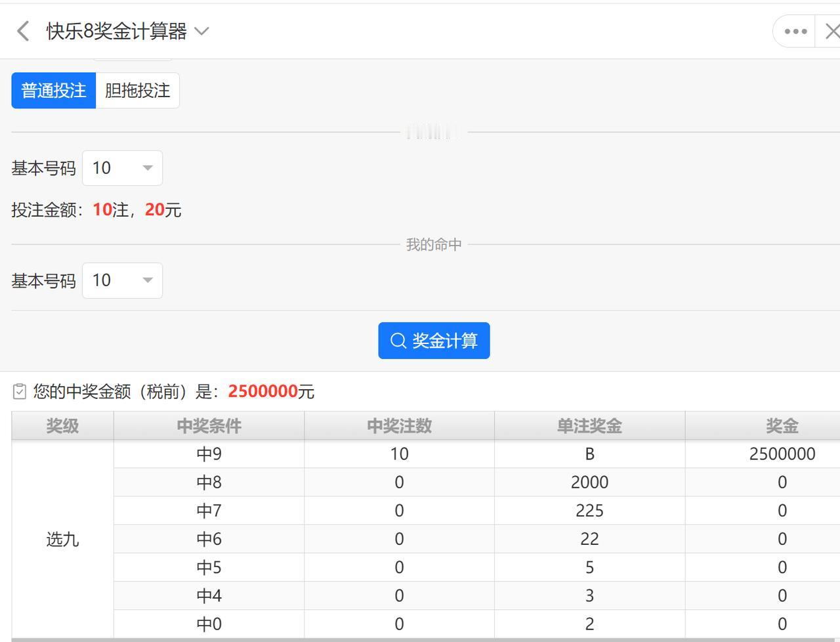
Task: Select the 普通投注 tab
Action: 54,91
